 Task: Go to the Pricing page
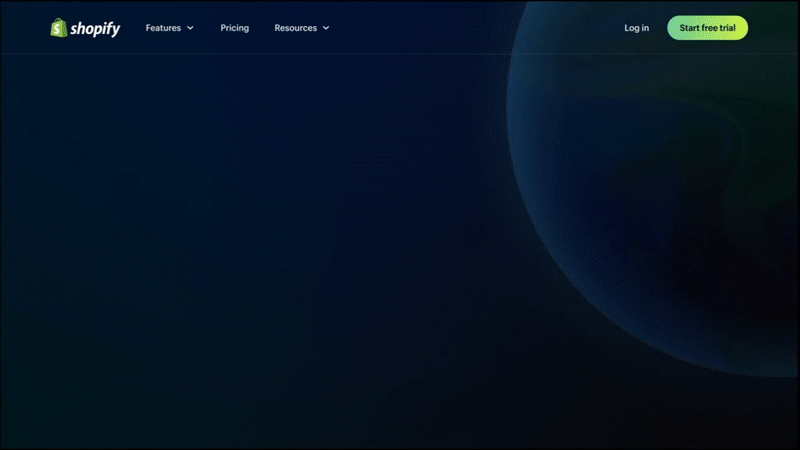pyautogui.click(x=235, y=28)
